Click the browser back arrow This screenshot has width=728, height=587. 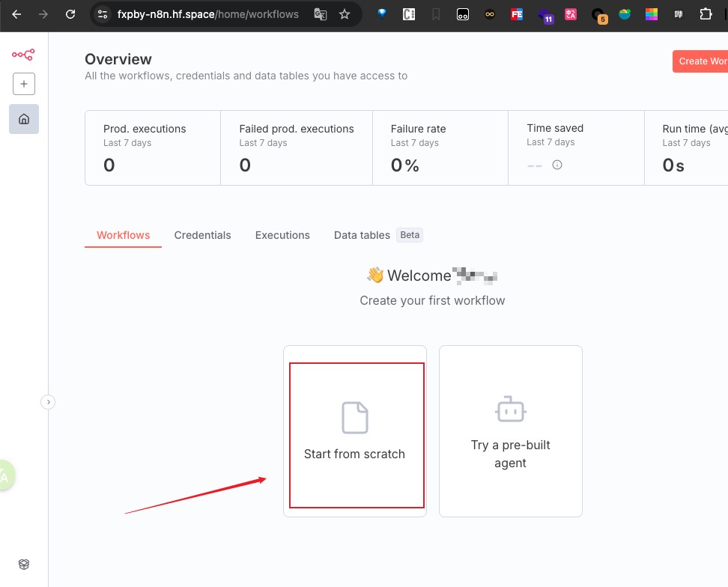tap(16, 14)
